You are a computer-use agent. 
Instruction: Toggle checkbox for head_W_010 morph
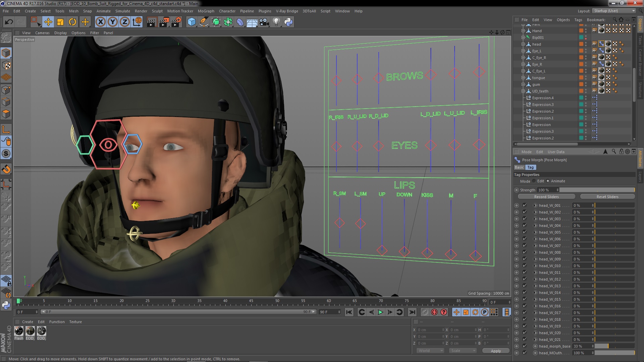525,266
